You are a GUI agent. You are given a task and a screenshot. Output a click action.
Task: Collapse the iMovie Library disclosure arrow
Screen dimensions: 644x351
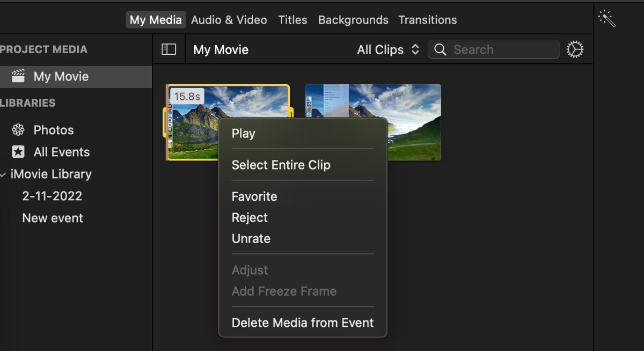(4, 174)
